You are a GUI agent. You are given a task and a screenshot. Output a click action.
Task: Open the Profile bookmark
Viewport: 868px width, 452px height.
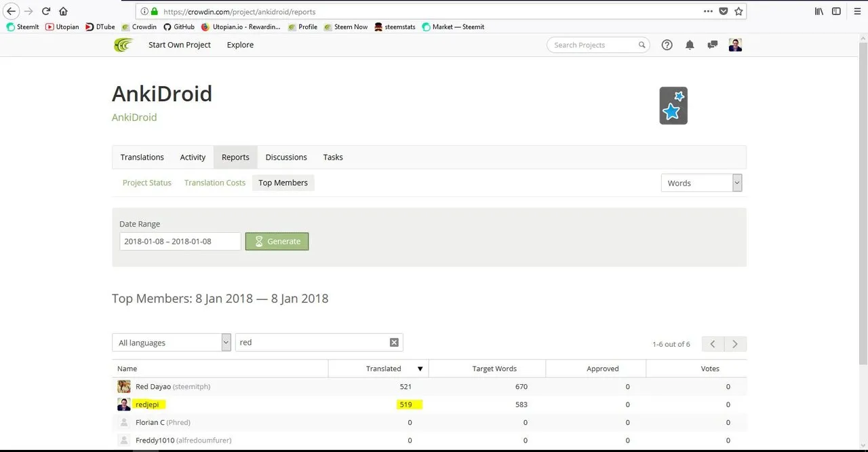click(x=302, y=27)
